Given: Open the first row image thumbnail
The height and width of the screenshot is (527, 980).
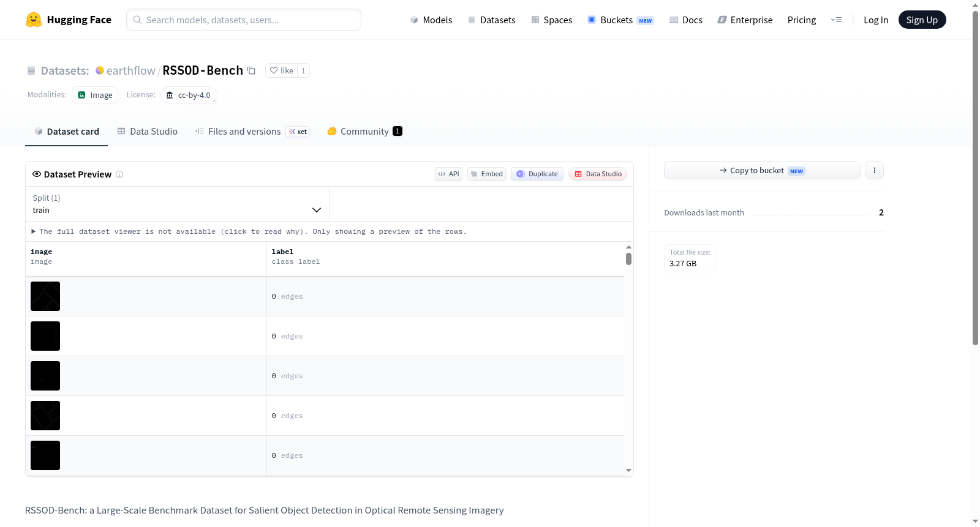Looking at the screenshot, I should 45,296.
